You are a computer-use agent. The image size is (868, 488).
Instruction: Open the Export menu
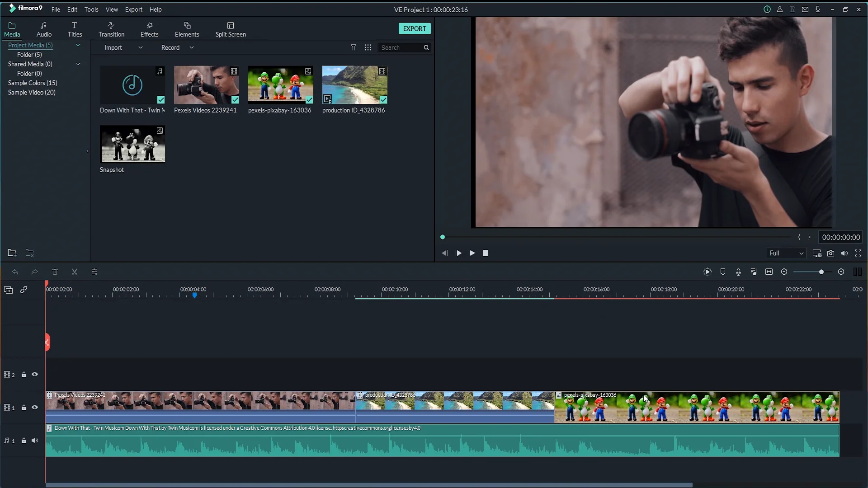[134, 9]
